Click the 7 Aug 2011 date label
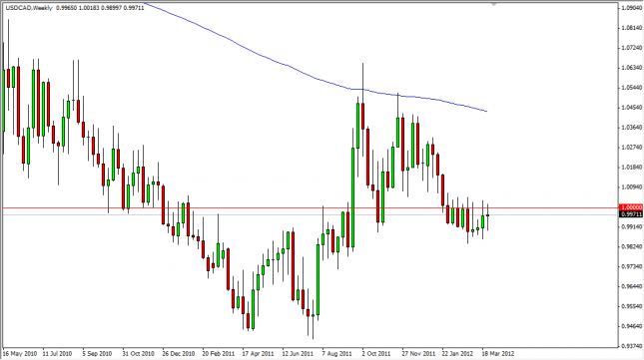644x360 pixels. [336, 353]
